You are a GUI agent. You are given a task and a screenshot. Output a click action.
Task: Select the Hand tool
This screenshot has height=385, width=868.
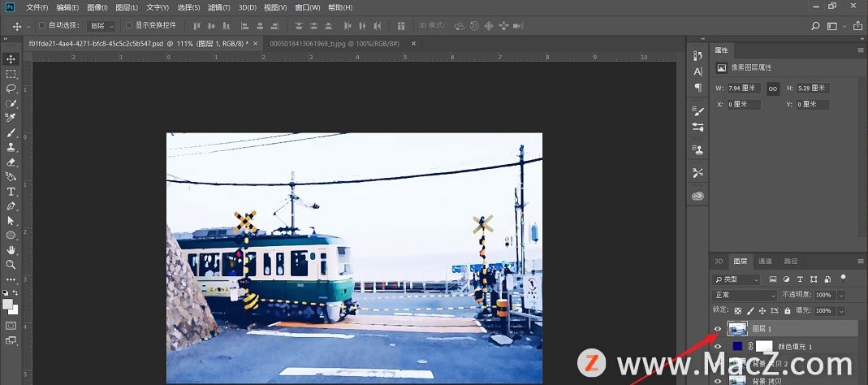click(x=11, y=250)
